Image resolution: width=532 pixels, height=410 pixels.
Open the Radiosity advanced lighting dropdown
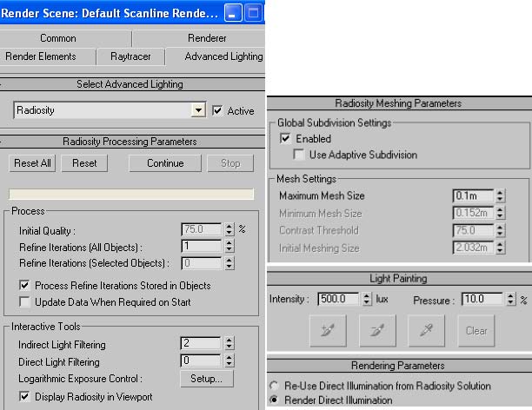(198, 110)
